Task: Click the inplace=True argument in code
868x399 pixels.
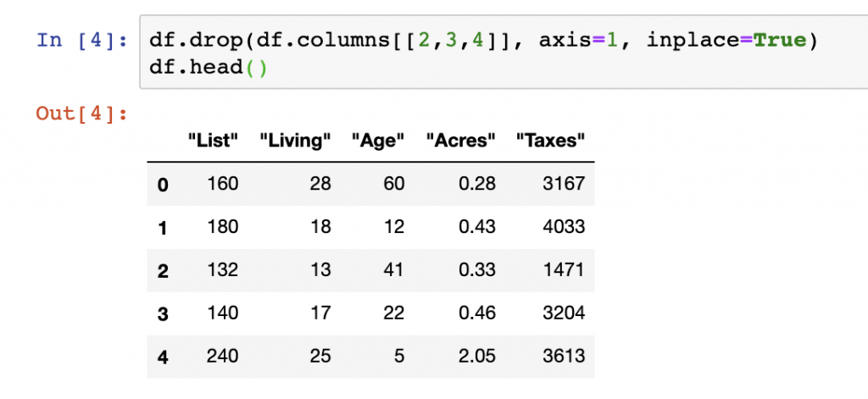Action: [726, 41]
